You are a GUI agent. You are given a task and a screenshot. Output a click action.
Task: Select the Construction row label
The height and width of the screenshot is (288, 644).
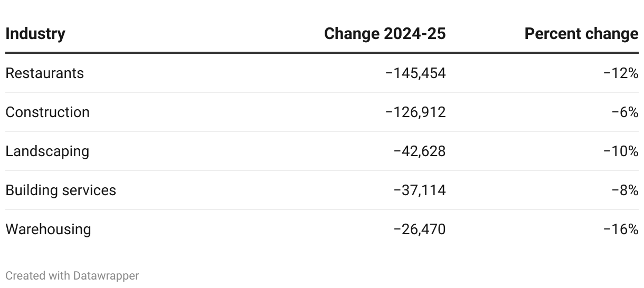[x=48, y=112]
